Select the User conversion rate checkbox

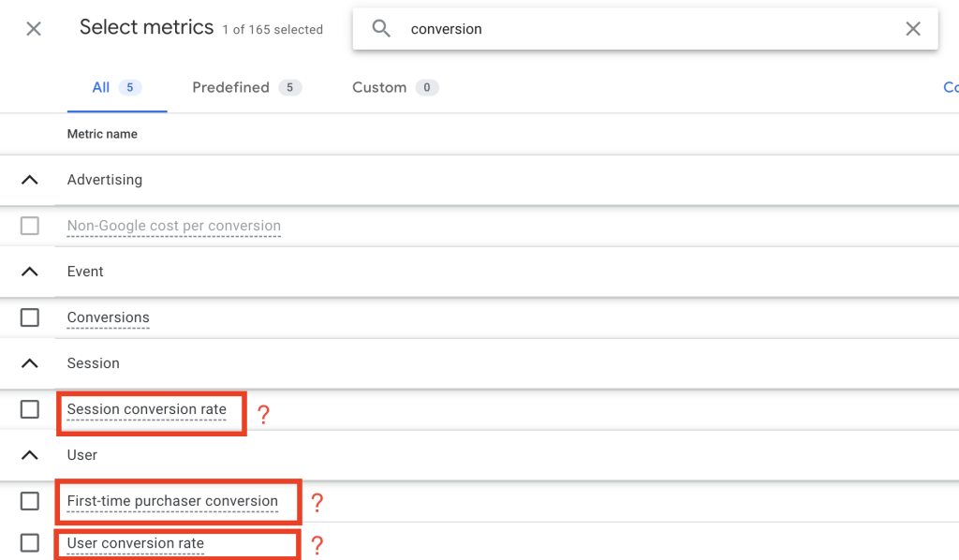point(30,543)
